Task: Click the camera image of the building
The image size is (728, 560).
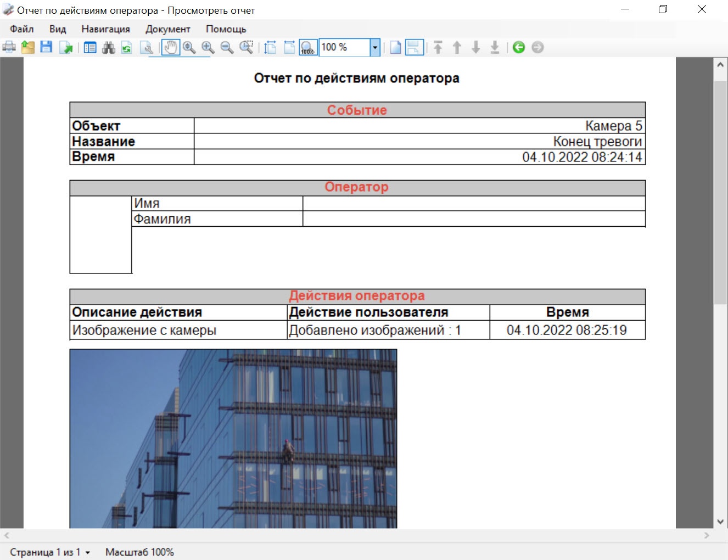Action: click(x=233, y=438)
